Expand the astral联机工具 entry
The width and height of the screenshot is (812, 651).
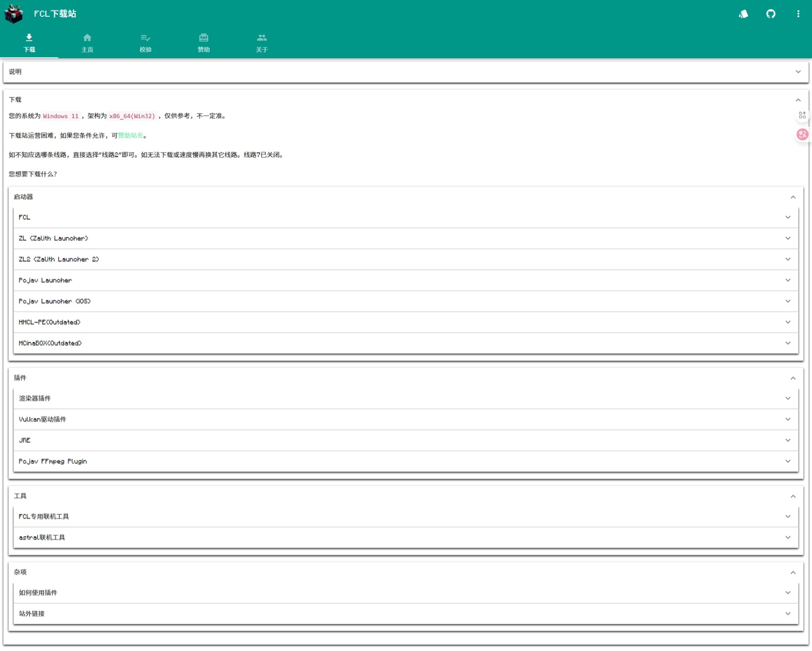(406, 538)
